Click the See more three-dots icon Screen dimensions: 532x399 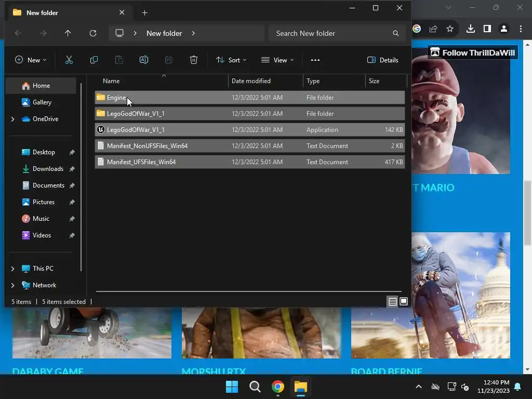click(x=315, y=60)
